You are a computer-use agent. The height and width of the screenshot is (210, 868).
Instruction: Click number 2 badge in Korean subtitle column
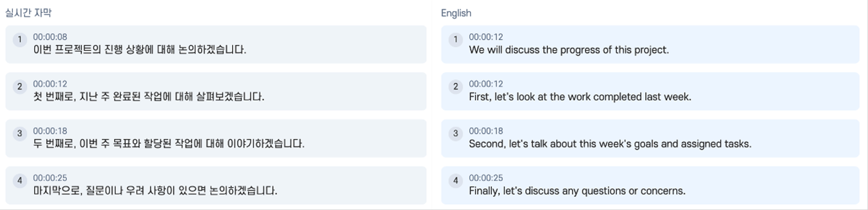coord(19,87)
